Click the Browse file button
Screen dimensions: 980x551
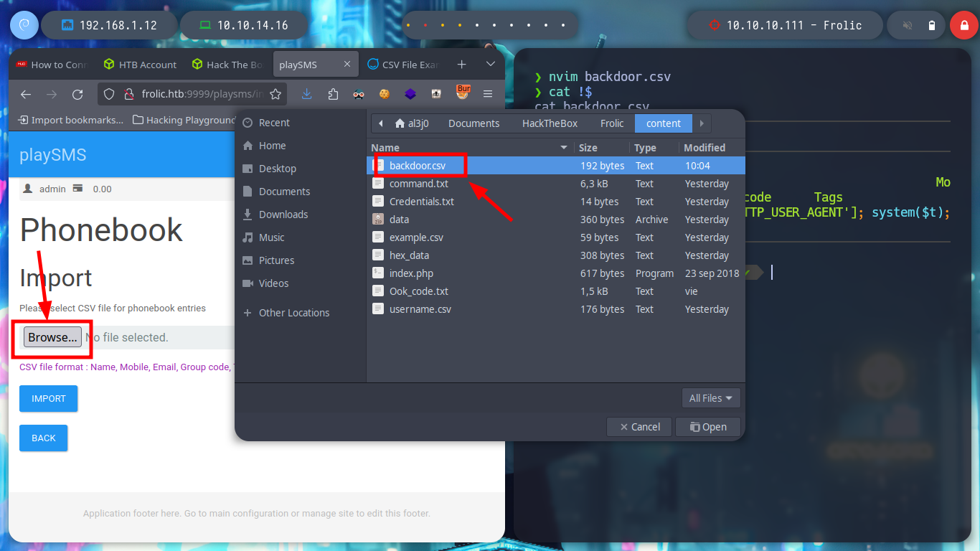(52, 337)
